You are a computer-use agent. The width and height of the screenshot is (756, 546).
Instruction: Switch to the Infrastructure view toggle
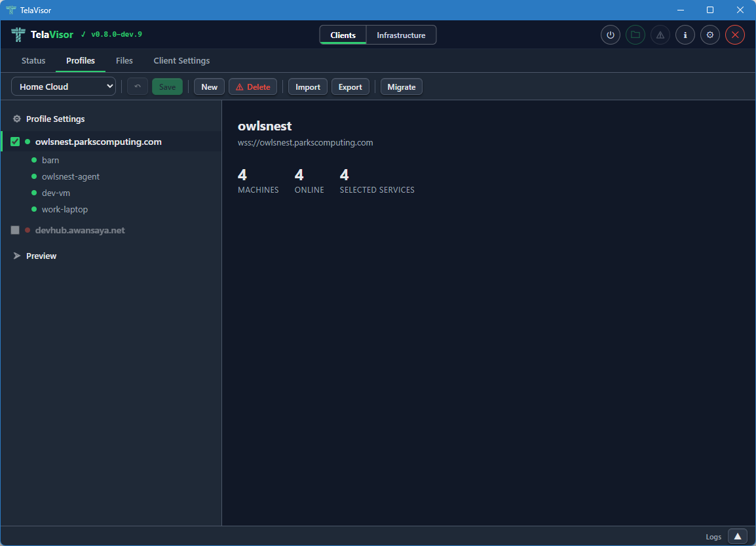(x=400, y=35)
